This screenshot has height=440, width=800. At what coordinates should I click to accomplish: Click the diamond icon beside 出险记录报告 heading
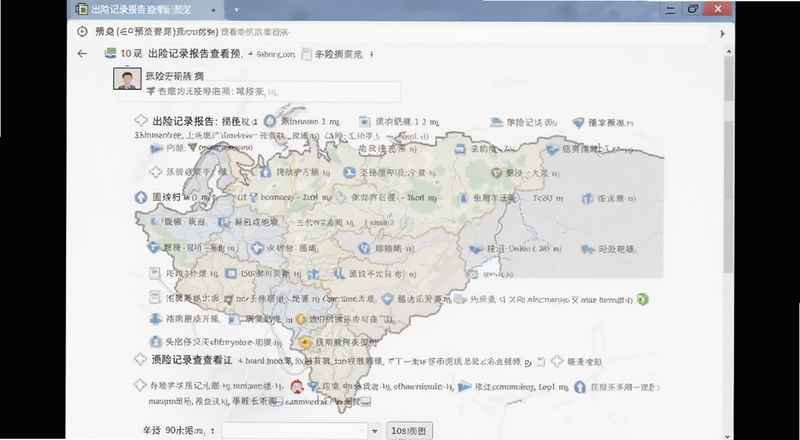[x=141, y=121]
